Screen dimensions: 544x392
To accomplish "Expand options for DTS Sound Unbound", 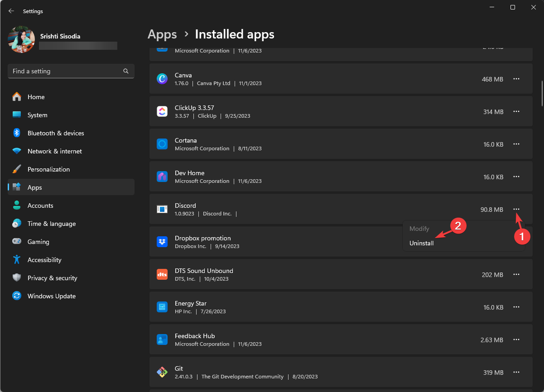I will pyautogui.click(x=516, y=274).
